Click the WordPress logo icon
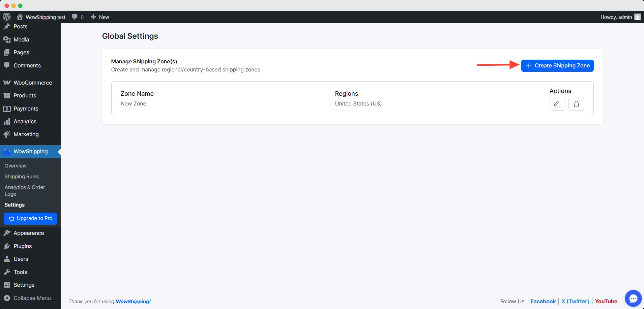Image resolution: width=644 pixels, height=309 pixels. point(6,17)
